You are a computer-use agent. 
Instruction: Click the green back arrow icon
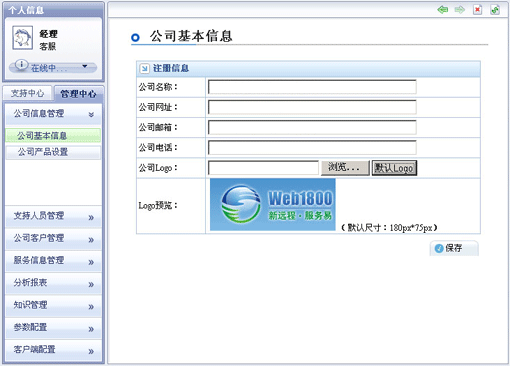click(x=442, y=10)
